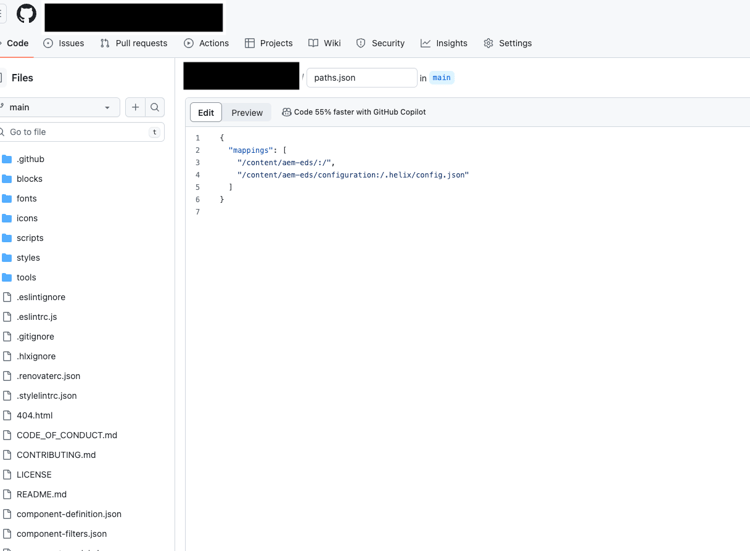750x551 pixels.
Task: Click the file icon beside LICENSE
Action: tap(7, 474)
